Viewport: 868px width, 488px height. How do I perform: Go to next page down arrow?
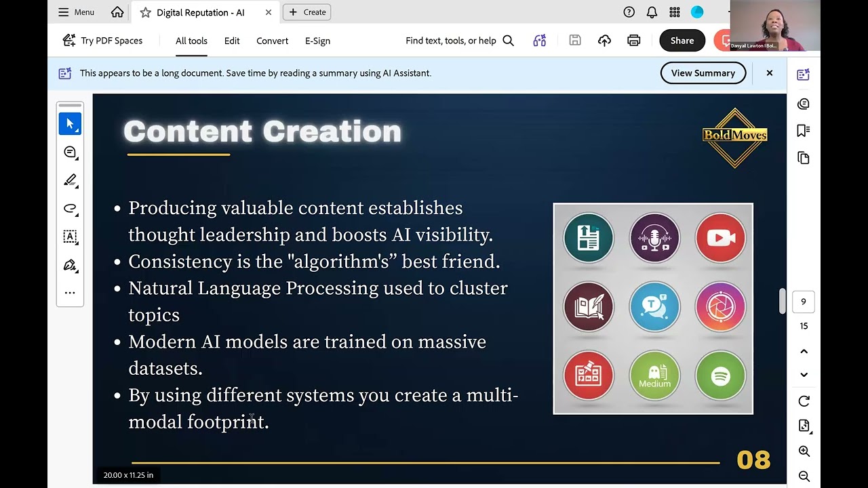pyautogui.click(x=804, y=375)
